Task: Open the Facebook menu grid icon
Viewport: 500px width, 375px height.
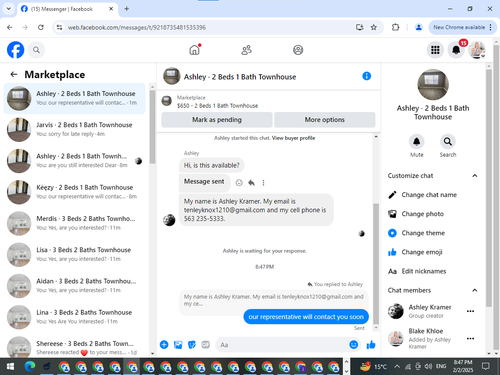Action: (435, 50)
